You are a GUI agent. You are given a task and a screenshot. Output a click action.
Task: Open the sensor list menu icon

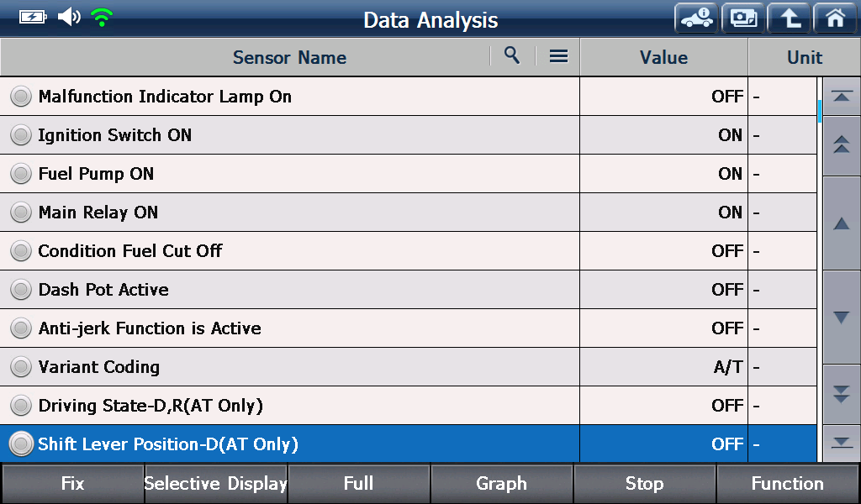[558, 56]
